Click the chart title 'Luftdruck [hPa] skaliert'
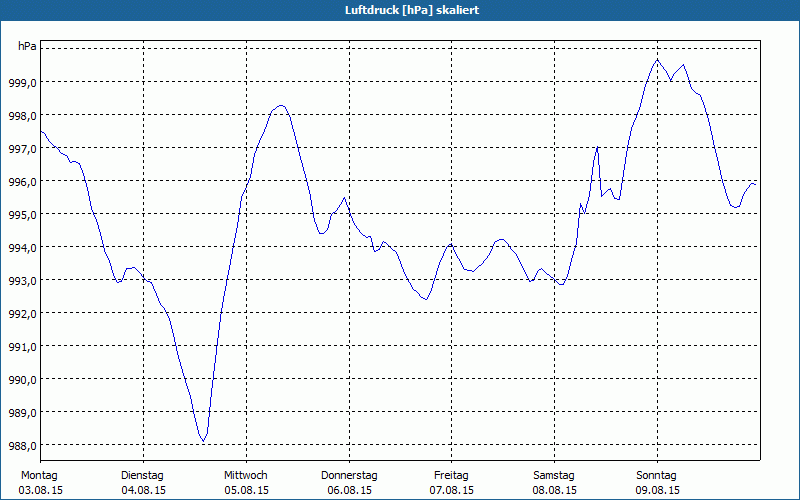The height and width of the screenshot is (500, 800). pyautogui.click(x=412, y=10)
